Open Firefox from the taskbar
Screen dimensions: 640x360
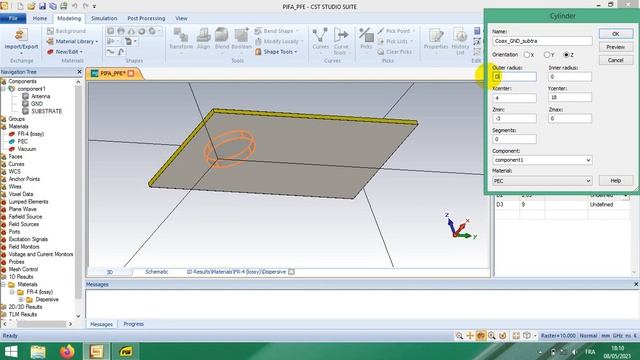67,351
